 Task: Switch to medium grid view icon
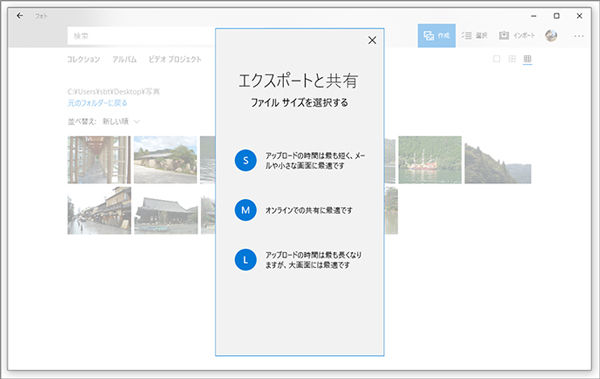(x=512, y=59)
